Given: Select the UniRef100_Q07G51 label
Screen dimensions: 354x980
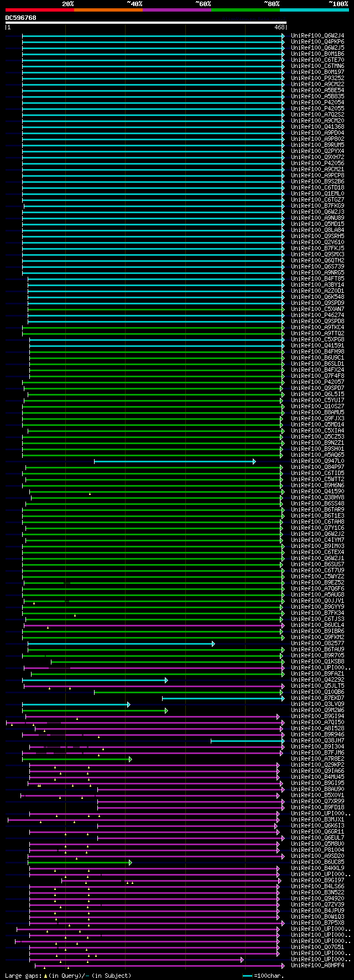Looking at the screenshot, I should [x=317, y=947].
